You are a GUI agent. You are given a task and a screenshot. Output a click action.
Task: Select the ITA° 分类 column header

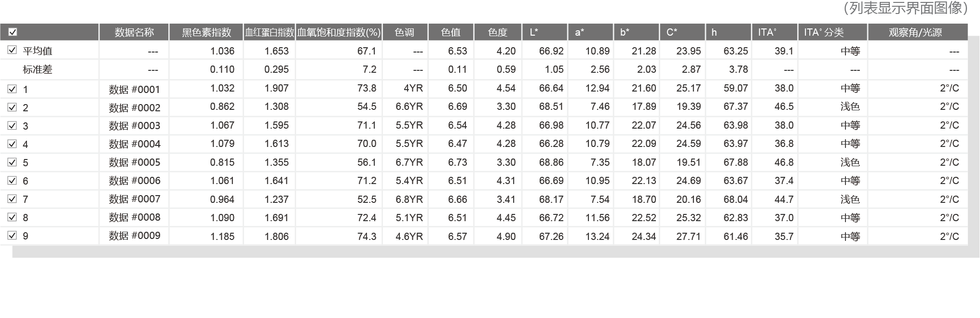(x=832, y=32)
